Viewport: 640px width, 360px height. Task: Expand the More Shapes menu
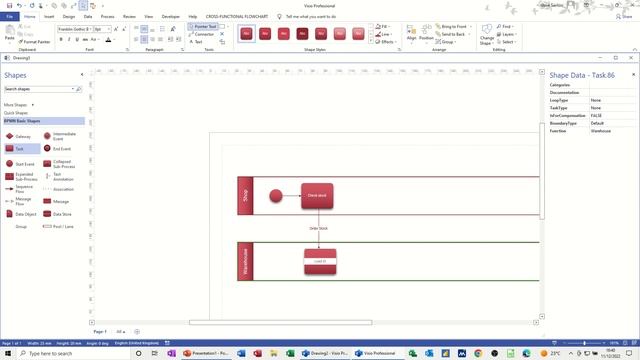click(19, 105)
